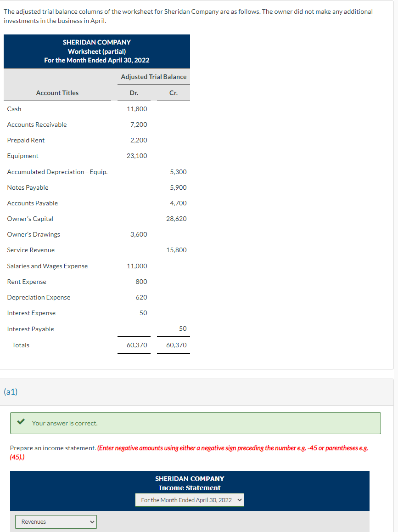This screenshot has height=532, width=398.
Task: Click the Your answer is correct banner
Action: point(196,423)
